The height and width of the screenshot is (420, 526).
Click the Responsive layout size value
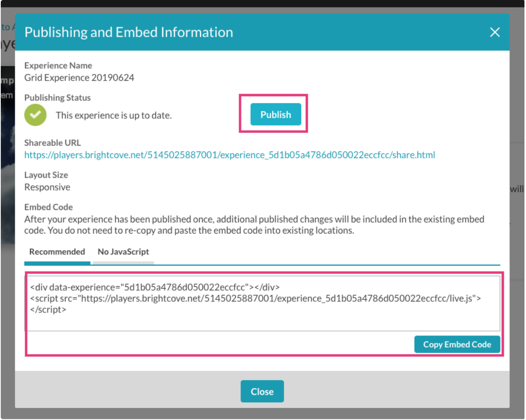[x=47, y=187]
